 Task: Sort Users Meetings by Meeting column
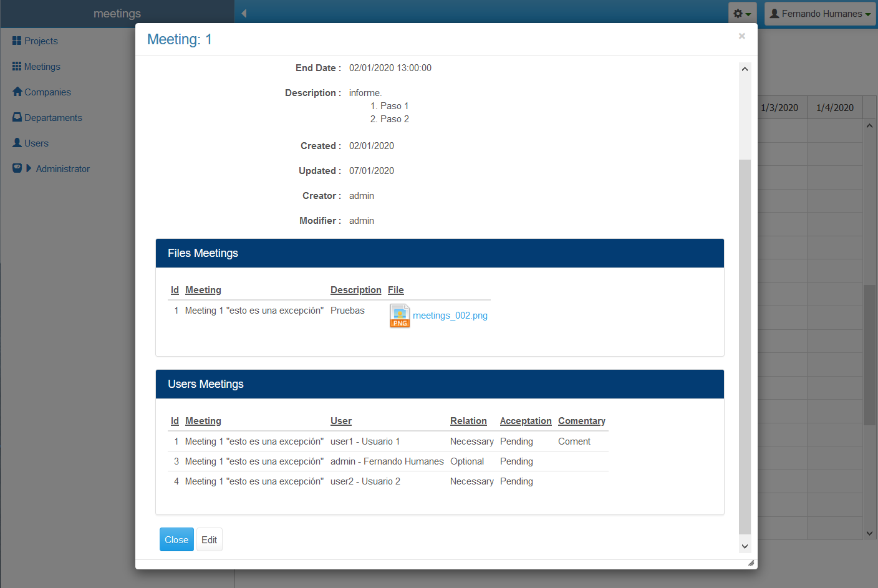point(203,421)
